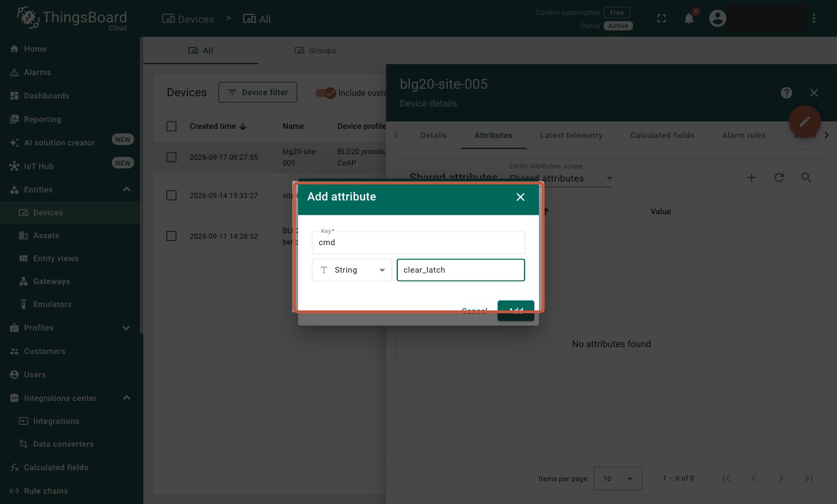Click the pencil edit floating button
Viewport: 837px width, 504px height.
click(x=805, y=121)
